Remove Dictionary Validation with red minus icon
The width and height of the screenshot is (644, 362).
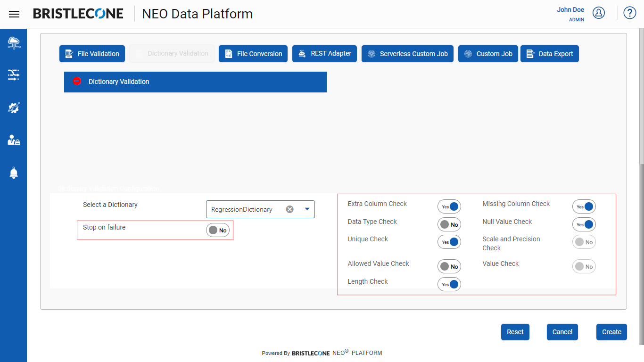(x=77, y=81)
